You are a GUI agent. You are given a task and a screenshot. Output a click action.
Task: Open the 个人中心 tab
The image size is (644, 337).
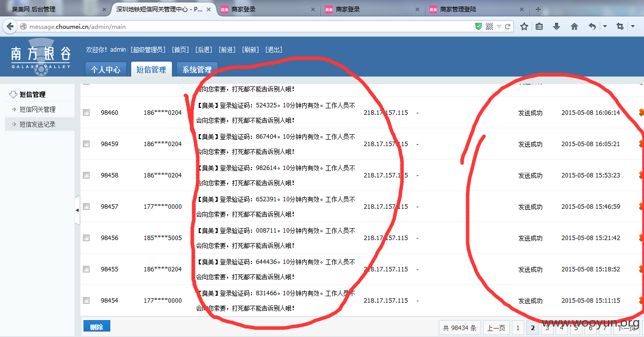click(x=105, y=70)
